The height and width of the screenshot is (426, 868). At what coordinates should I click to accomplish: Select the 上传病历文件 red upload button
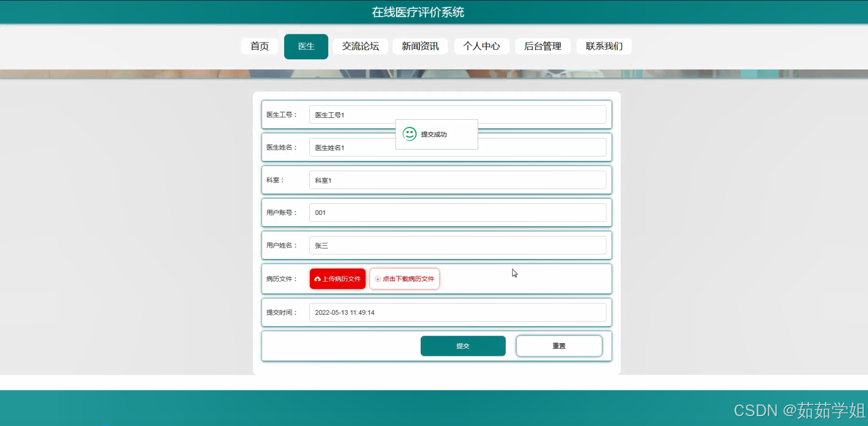337,279
